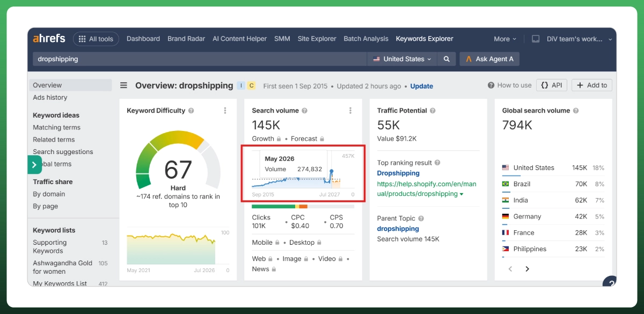The height and width of the screenshot is (314, 644).
Task: Click the Search volume help icon
Action: click(x=305, y=111)
